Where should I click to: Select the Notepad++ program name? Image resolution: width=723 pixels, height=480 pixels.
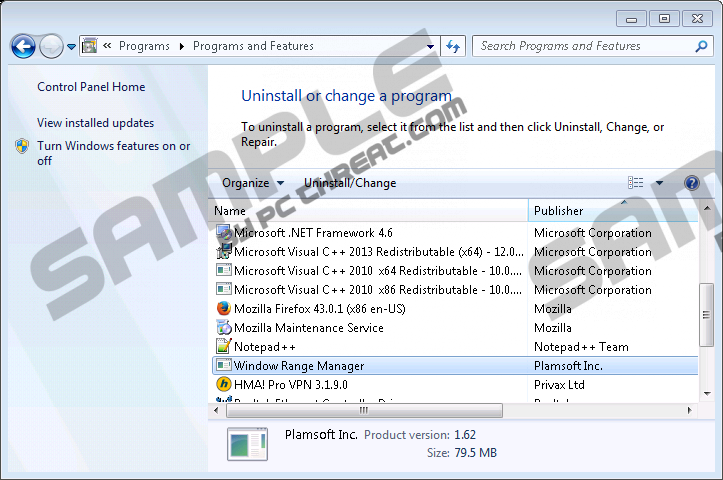click(265, 346)
